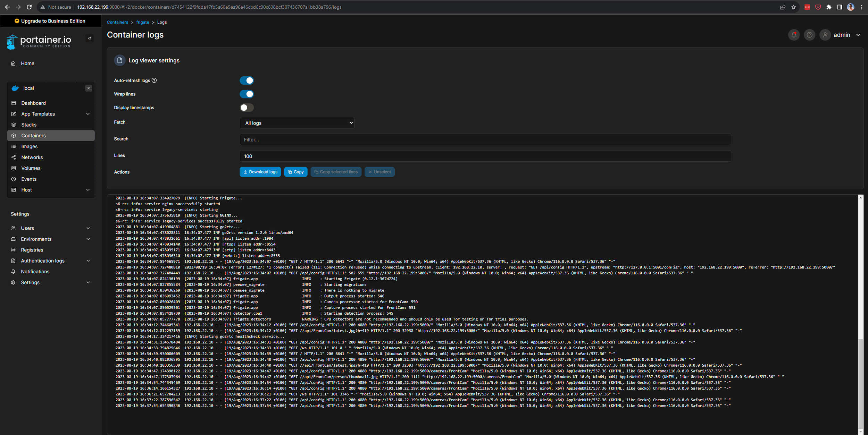The image size is (868, 435).
Task: Click the Download logs button
Action: point(260,172)
